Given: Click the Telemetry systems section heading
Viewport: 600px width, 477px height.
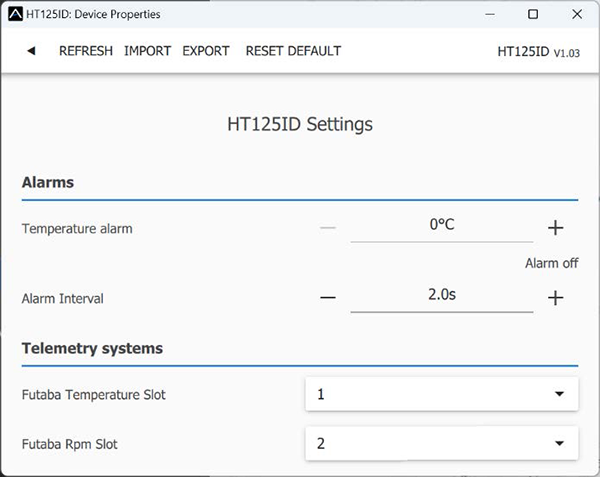Looking at the screenshot, I should coord(92,349).
